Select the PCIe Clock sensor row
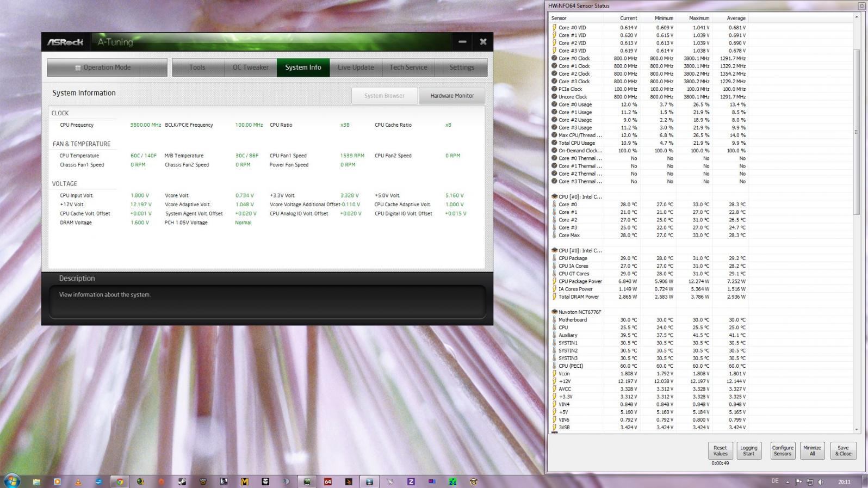The width and height of the screenshot is (868, 488). (x=649, y=89)
